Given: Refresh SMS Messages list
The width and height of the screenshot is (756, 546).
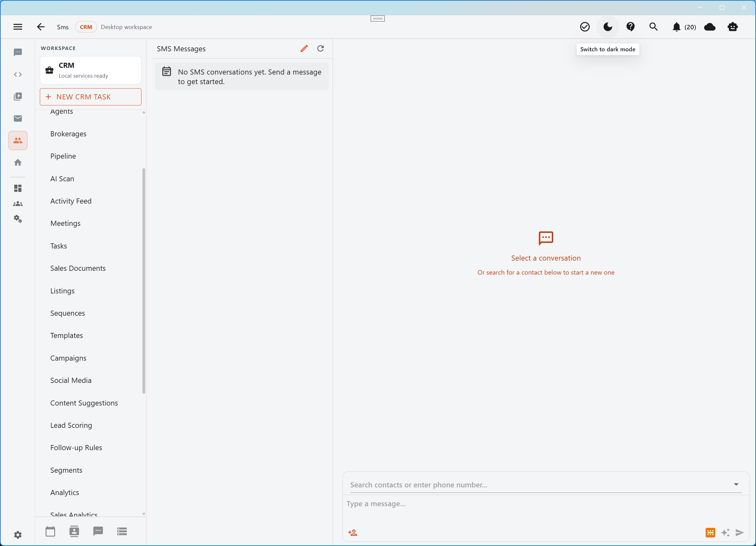Looking at the screenshot, I should (320, 49).
